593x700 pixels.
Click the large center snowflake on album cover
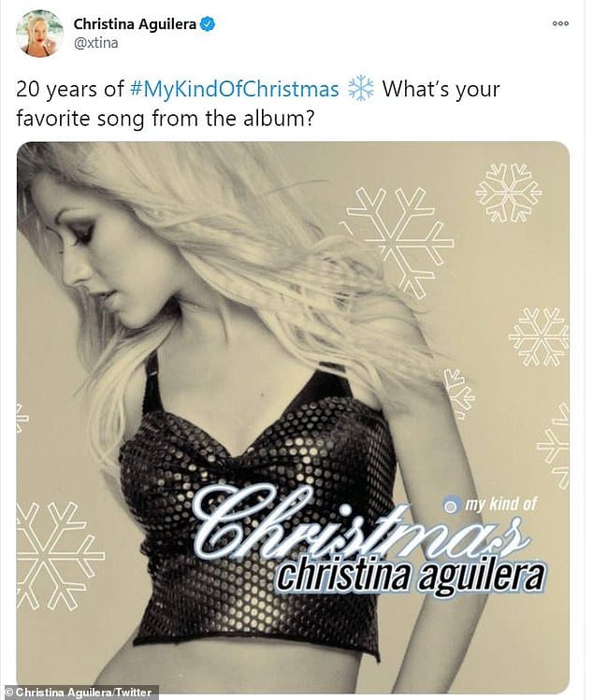[398, 241]
